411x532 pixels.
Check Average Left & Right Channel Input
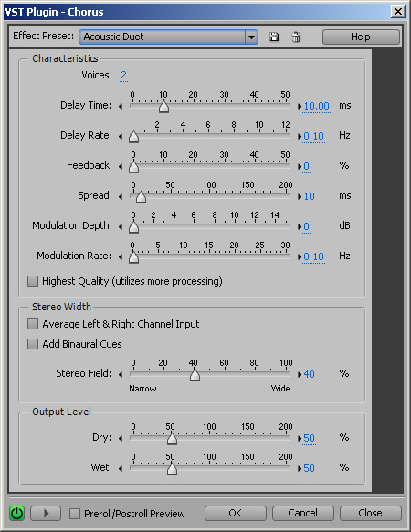[33, 324]
